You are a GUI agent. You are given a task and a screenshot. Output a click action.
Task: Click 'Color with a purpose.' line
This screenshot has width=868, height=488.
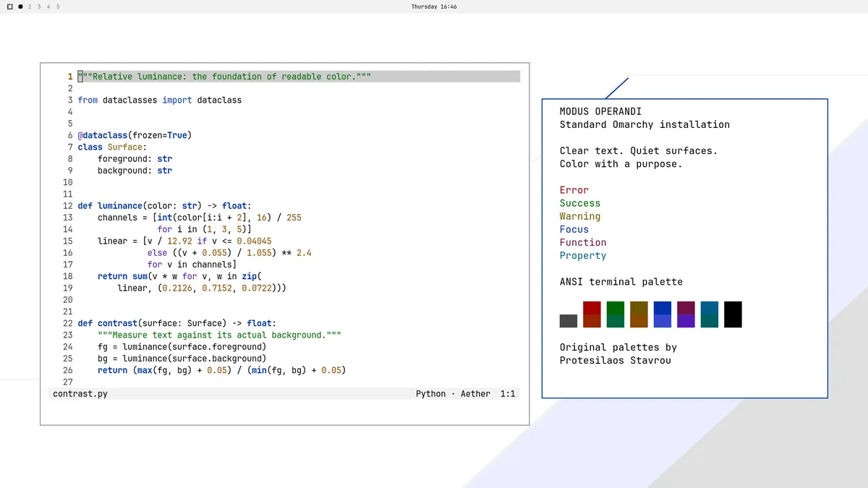tap(621, 164)
